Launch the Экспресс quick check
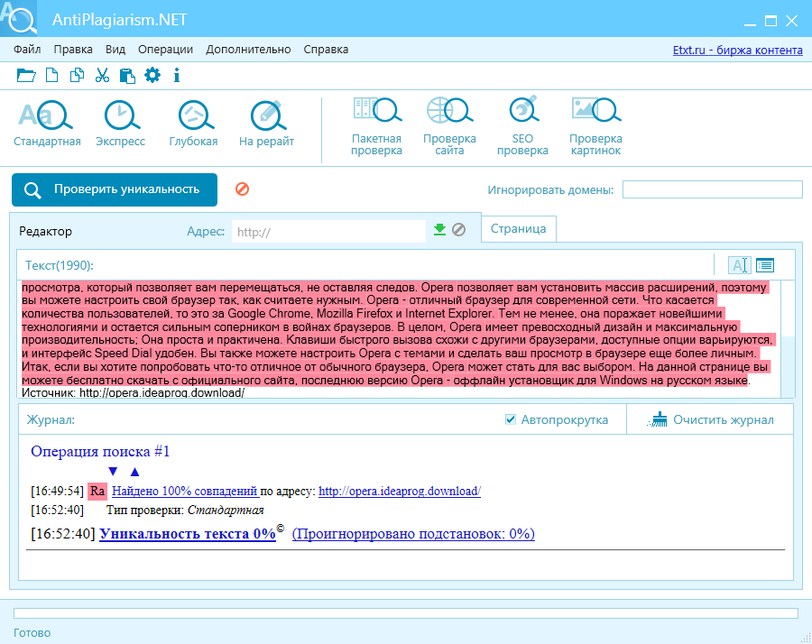 [x=121, y=124]
